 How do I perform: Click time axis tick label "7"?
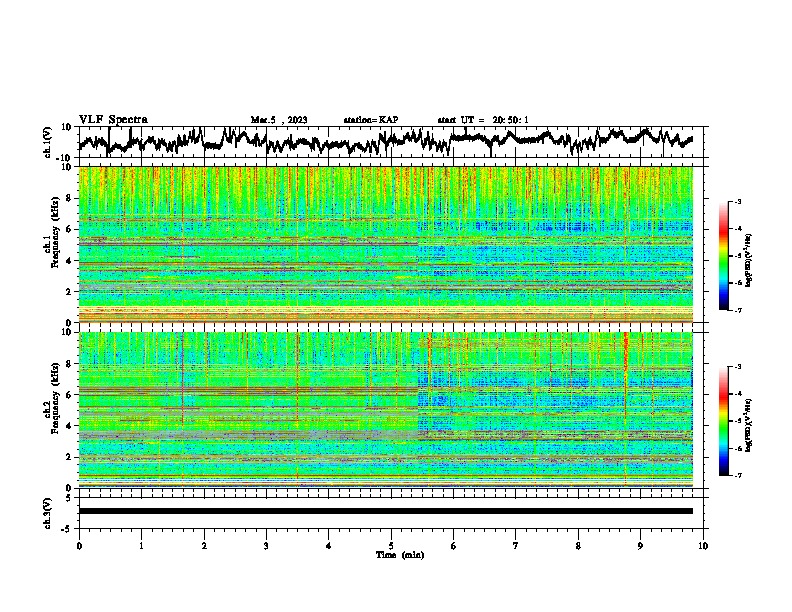coord(516,546)
